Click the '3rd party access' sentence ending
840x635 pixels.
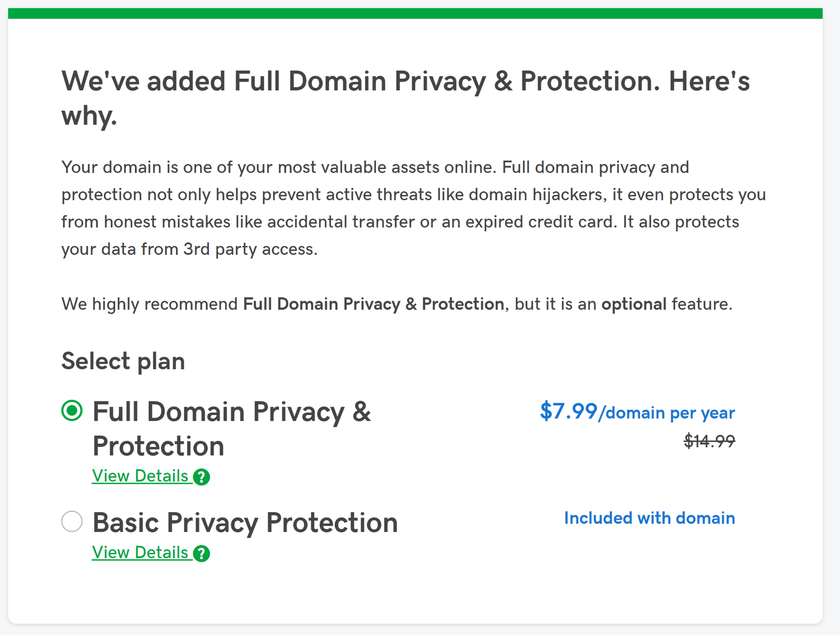250,249
